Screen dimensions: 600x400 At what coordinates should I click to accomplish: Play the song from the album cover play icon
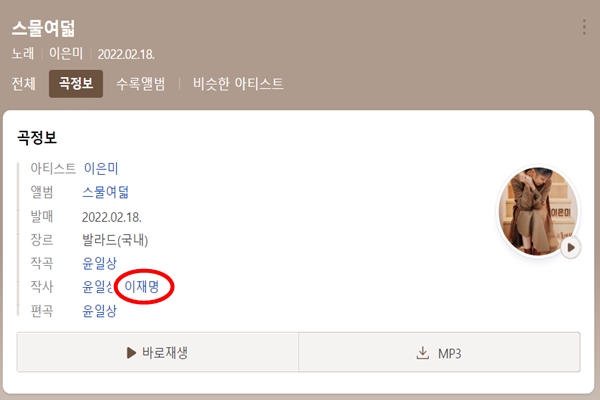(x=571, y=248)
